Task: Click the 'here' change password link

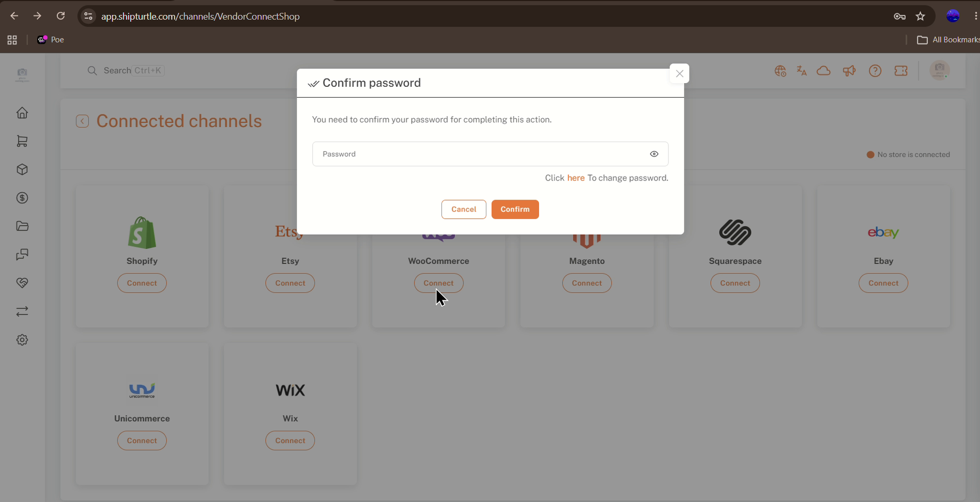Action: (x=576, y=178)
